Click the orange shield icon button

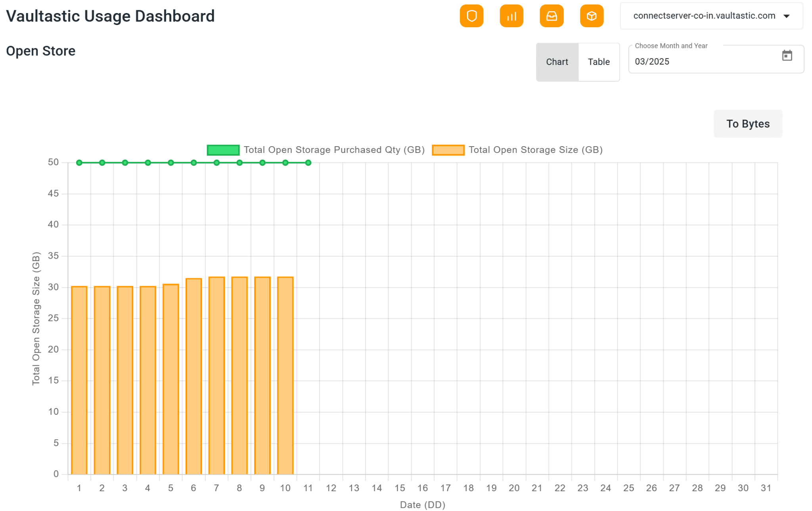471,16
